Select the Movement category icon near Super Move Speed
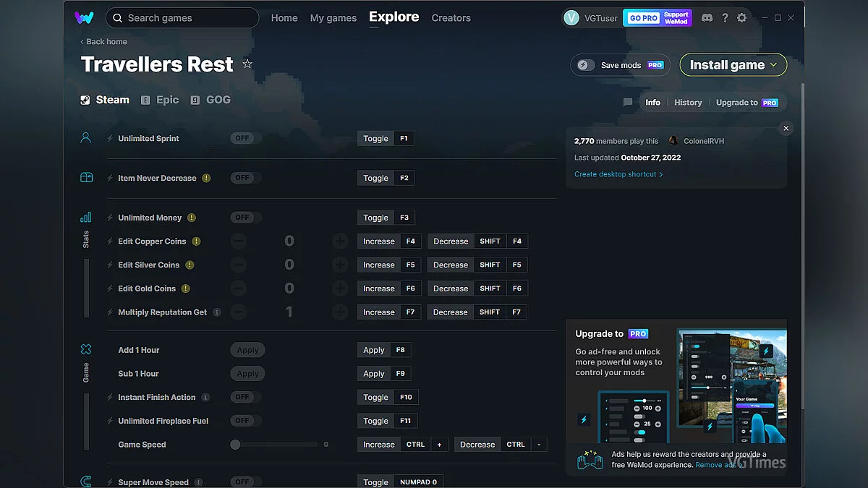 86,481
